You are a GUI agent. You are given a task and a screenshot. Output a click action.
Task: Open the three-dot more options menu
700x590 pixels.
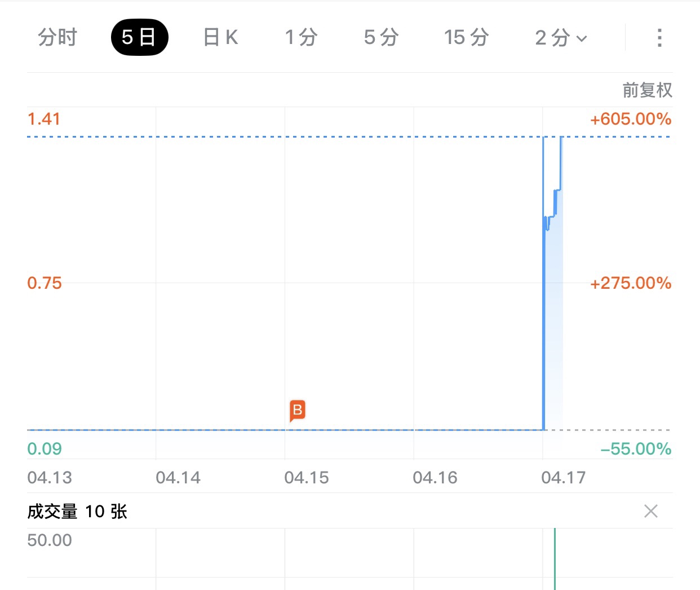659,38
